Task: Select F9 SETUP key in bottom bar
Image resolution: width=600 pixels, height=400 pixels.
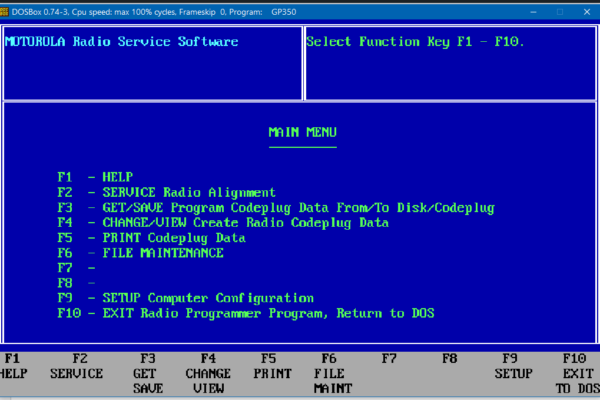Action: point(514,366)
